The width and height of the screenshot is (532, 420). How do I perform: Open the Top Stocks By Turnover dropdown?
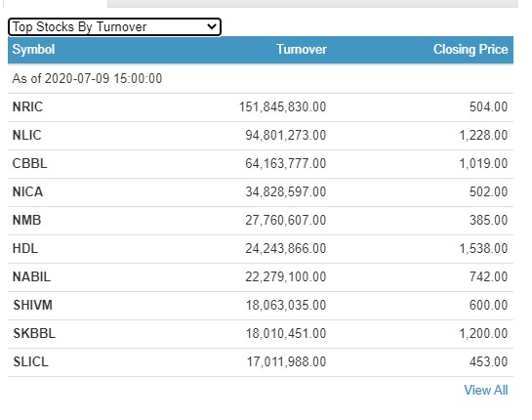coord(114,26)
